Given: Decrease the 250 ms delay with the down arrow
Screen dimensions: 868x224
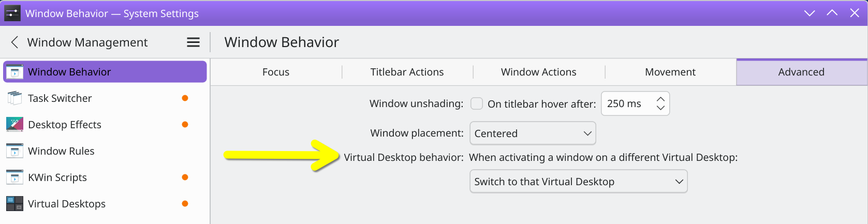Looking at the screenshot, I should (660, 108).
